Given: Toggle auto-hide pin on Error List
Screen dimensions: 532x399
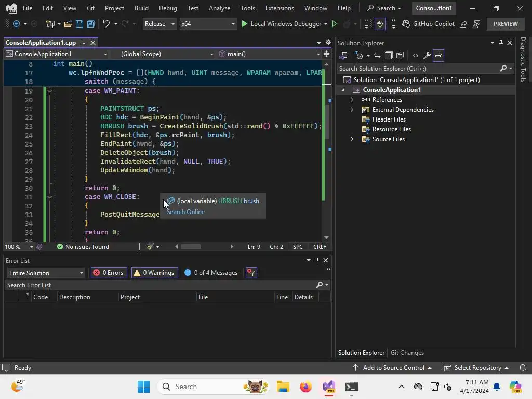Looking at the screenshot, I should (317, 260).
